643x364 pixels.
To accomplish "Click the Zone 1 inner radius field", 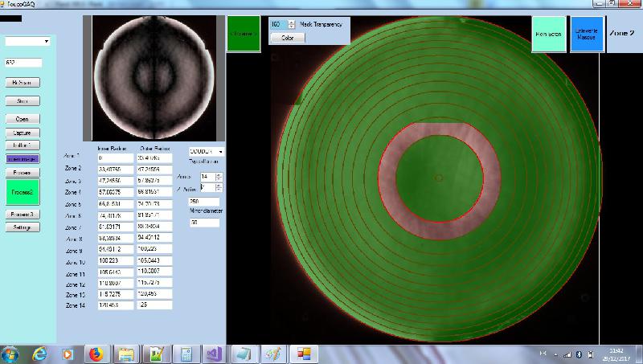I will tap(116, 157).
